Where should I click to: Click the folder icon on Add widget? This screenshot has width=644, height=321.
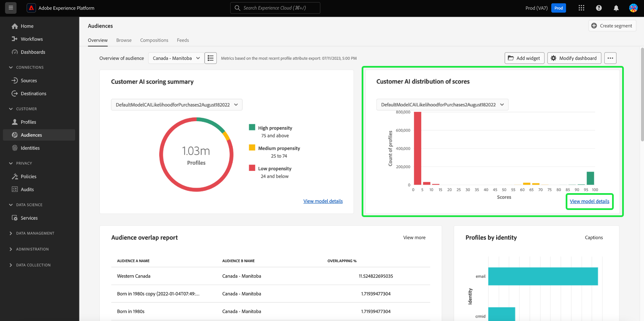(x=511, y=58)
